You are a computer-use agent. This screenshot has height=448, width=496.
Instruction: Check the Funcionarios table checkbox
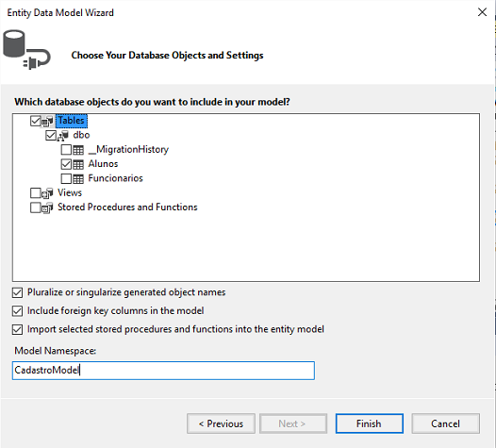66,179
